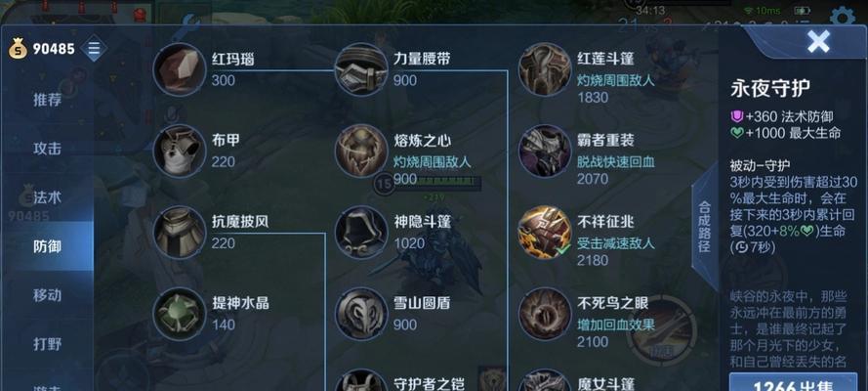Pick the 雪山圆盾 shield icon

361,314
